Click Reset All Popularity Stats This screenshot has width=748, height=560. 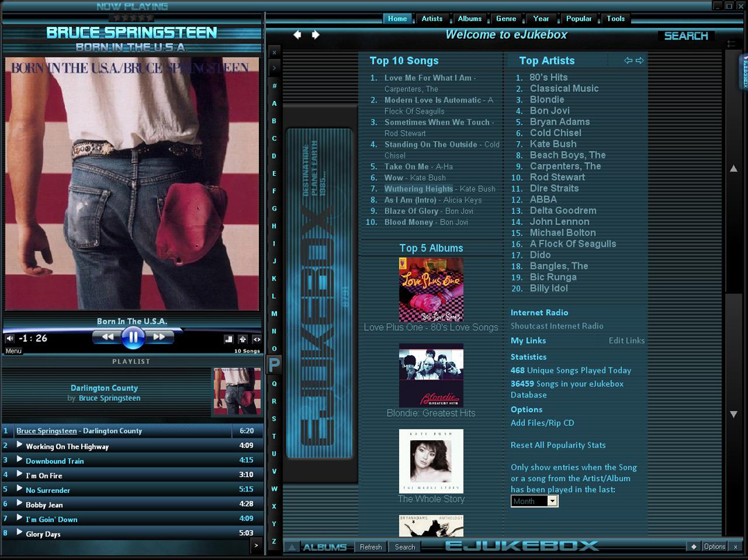coord(558,445)
